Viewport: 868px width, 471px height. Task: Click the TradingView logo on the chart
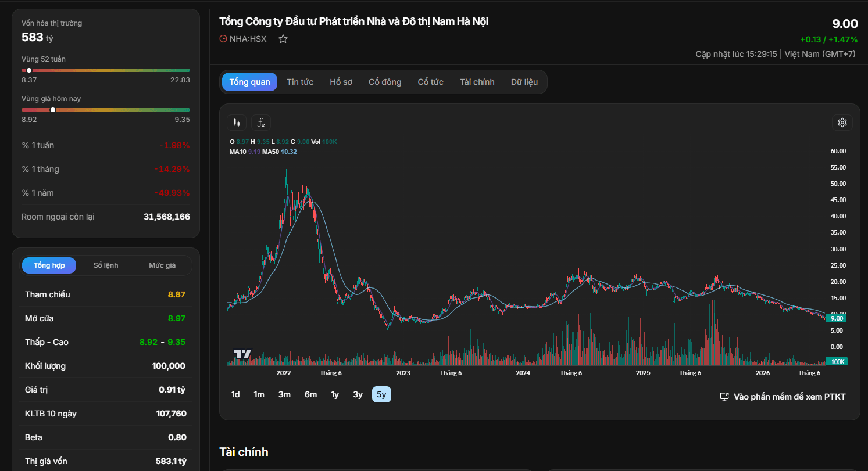pos(242,354)
